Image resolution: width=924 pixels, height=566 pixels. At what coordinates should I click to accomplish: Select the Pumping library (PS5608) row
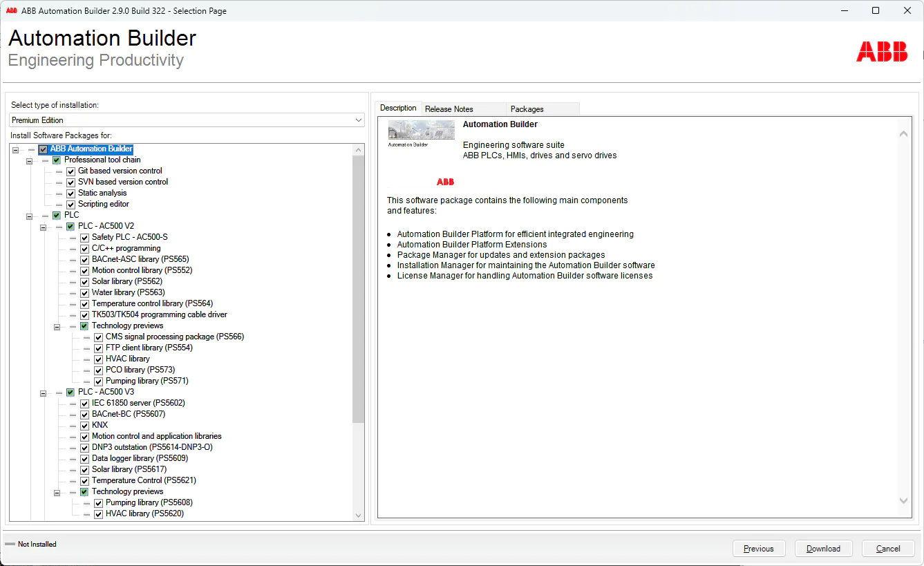(149, 502)
